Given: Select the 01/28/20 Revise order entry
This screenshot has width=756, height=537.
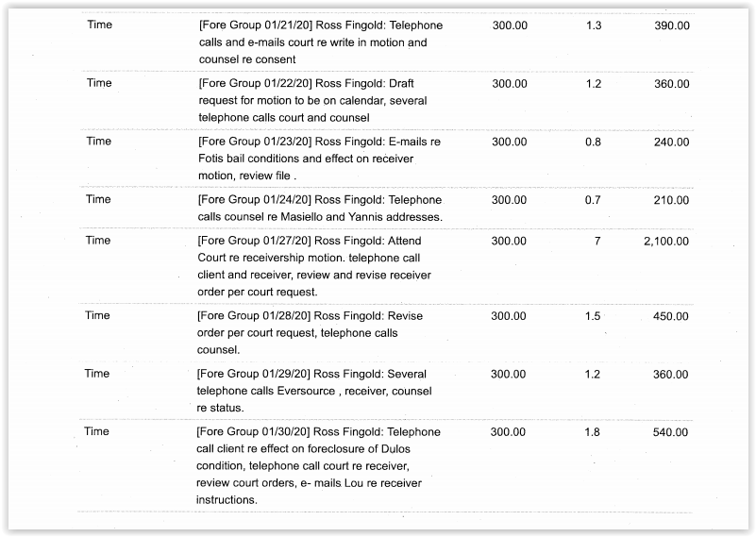Looking at the screenshot, I should click(320, 333).
